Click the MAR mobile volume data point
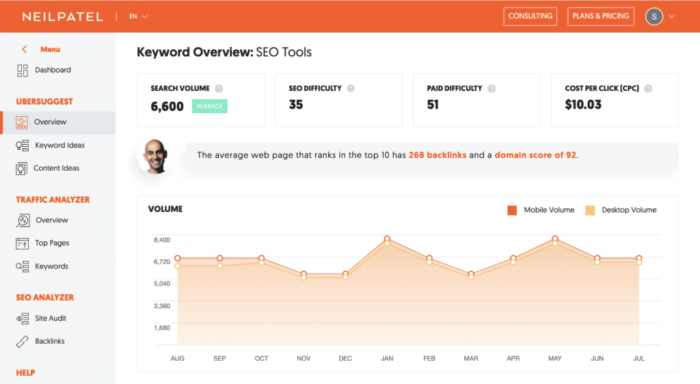 [x=471, y=274]
